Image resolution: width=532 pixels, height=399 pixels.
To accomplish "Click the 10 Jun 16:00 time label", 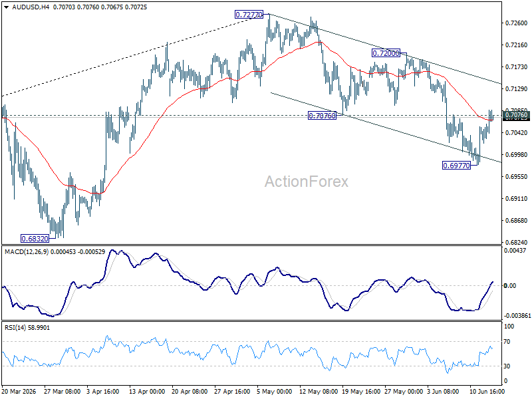I will coord(487,392).
